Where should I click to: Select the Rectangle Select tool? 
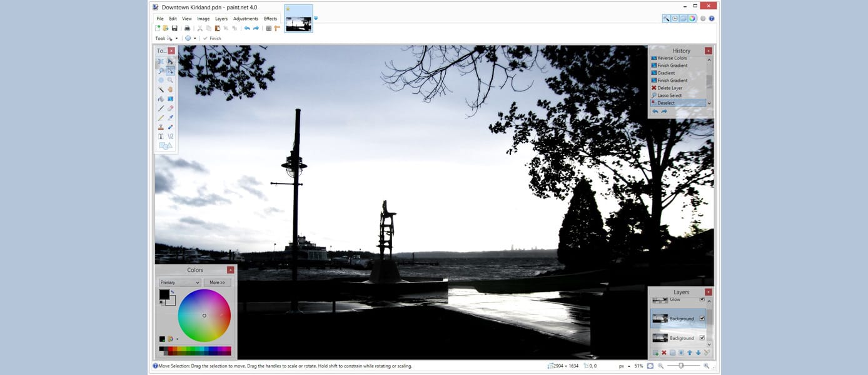pyautogui.click(x=161, y=62)
